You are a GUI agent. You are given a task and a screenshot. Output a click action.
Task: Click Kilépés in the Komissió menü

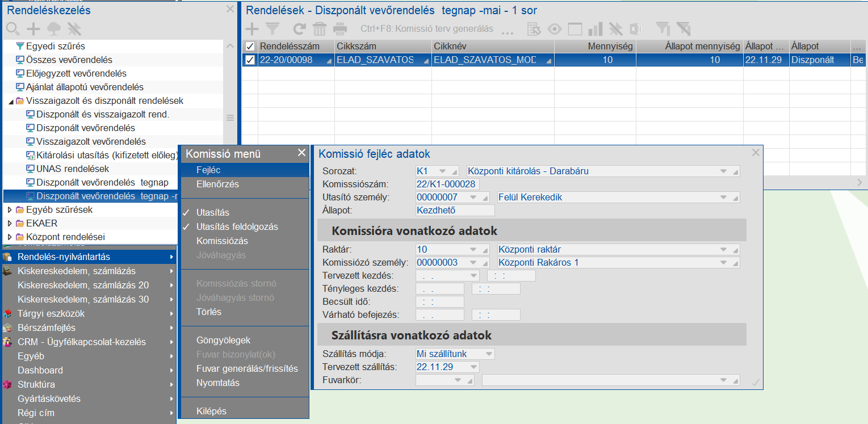[x=211, y=411]
